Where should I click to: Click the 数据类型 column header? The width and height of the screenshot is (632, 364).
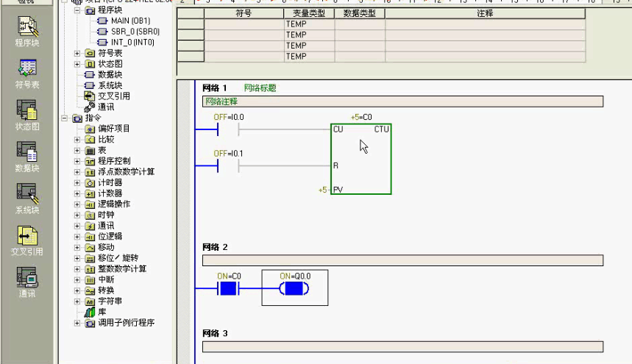tap(360, 13)
